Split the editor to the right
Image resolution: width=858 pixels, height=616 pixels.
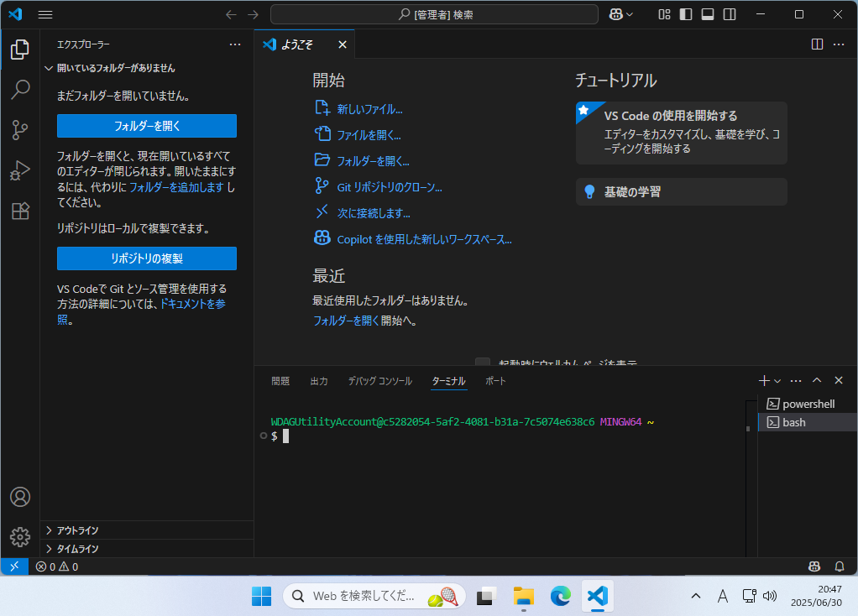tap(817, 44)
